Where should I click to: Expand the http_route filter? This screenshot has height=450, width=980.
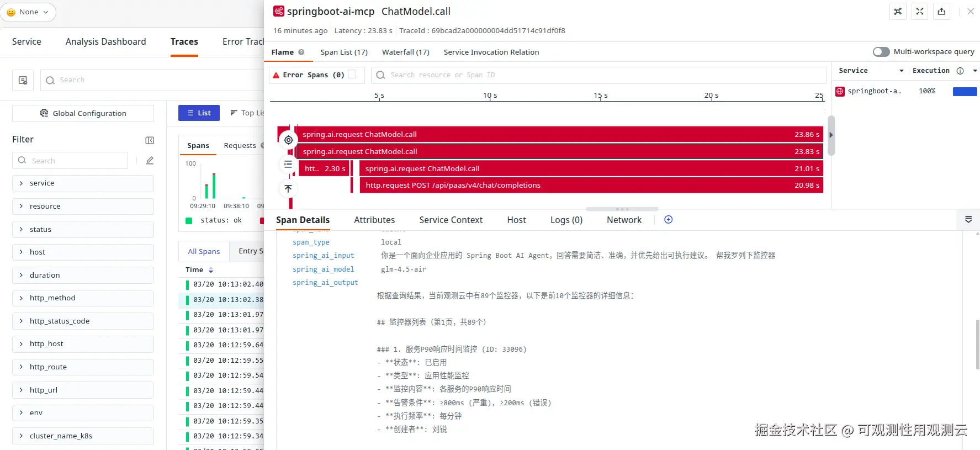pyautogui.click(x=83, y=367)
